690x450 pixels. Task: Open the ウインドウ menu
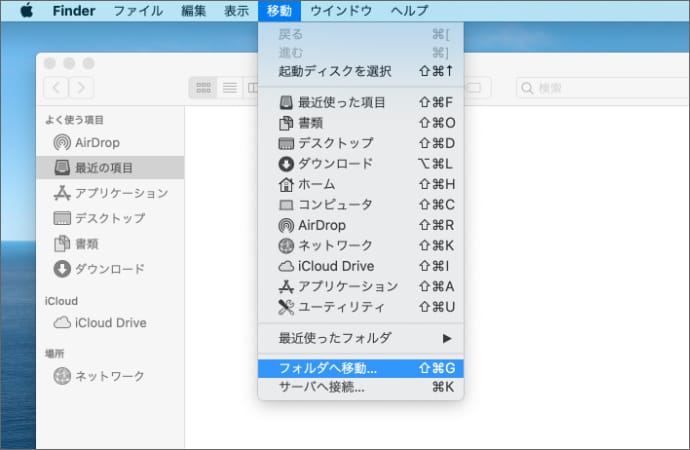click(341, 11)
